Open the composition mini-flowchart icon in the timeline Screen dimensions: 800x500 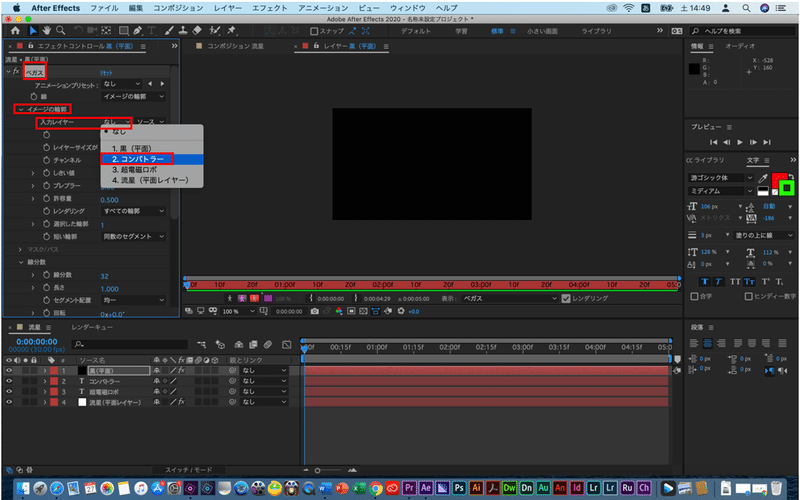202,345
